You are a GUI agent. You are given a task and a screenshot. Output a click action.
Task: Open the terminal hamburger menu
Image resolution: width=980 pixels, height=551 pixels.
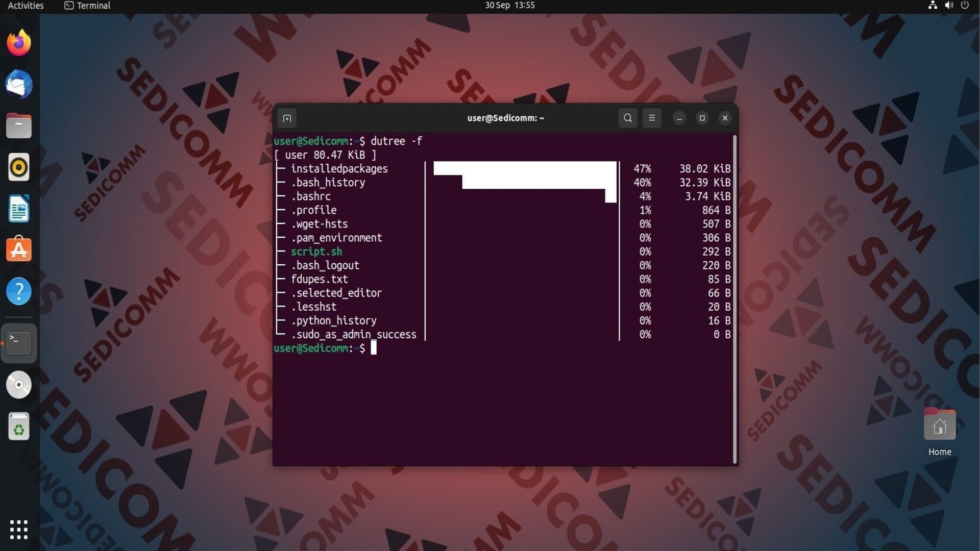(652, 118)
